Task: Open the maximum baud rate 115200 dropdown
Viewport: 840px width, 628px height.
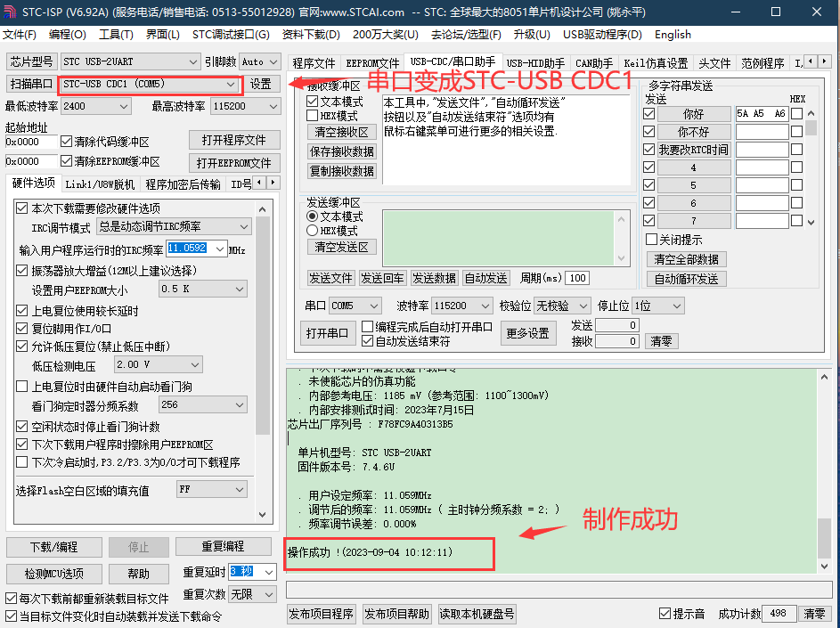Action: 245,106
